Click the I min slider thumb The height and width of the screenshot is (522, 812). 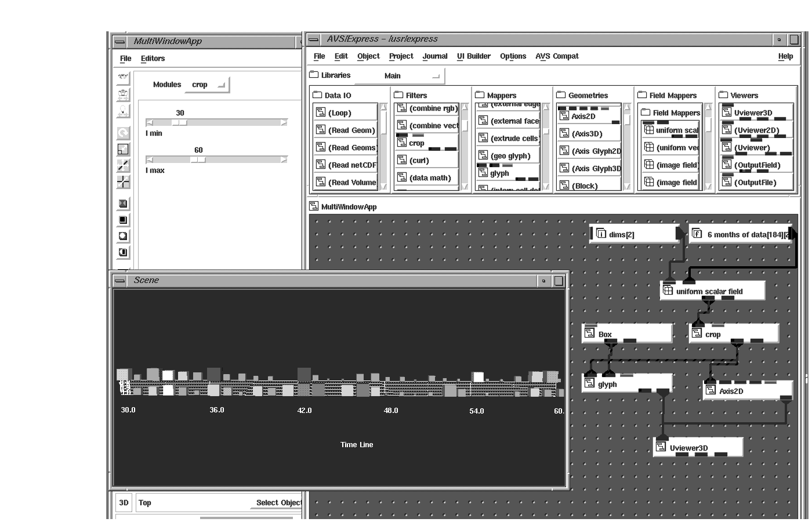pos(180,122)
